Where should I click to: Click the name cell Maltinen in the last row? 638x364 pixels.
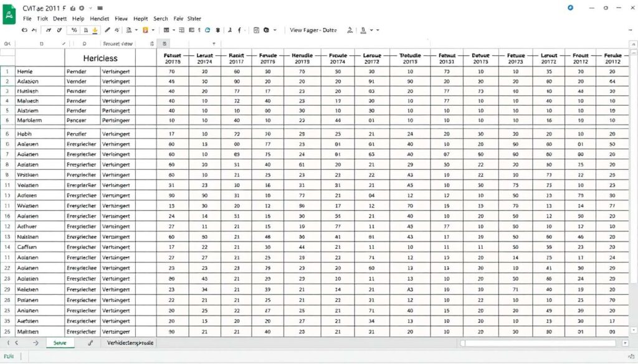[x=40, y=332]
